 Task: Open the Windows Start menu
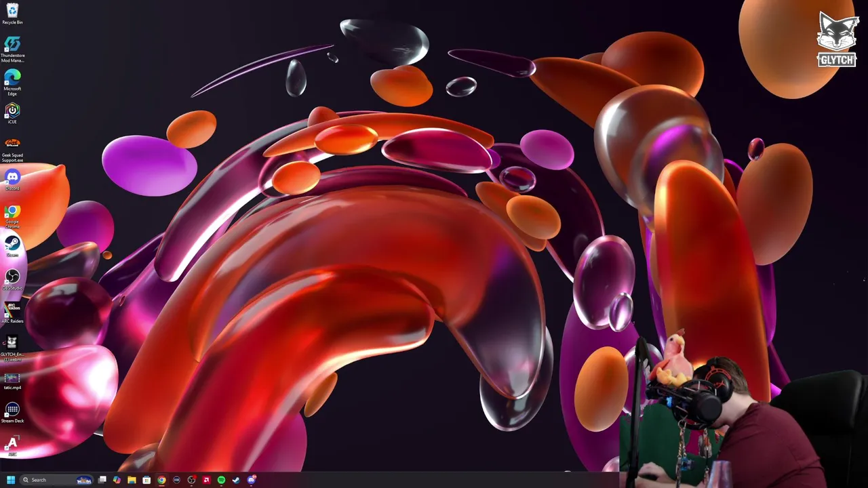(11, 480)
